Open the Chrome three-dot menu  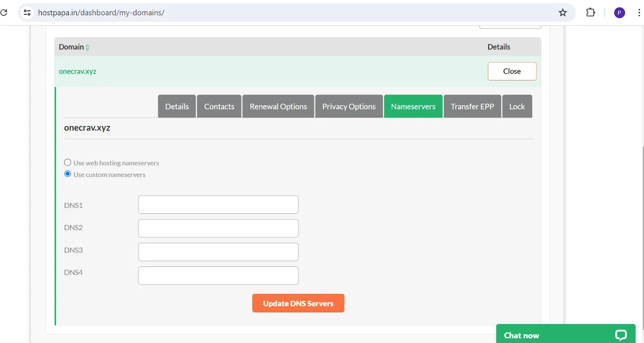coord(639,12)
